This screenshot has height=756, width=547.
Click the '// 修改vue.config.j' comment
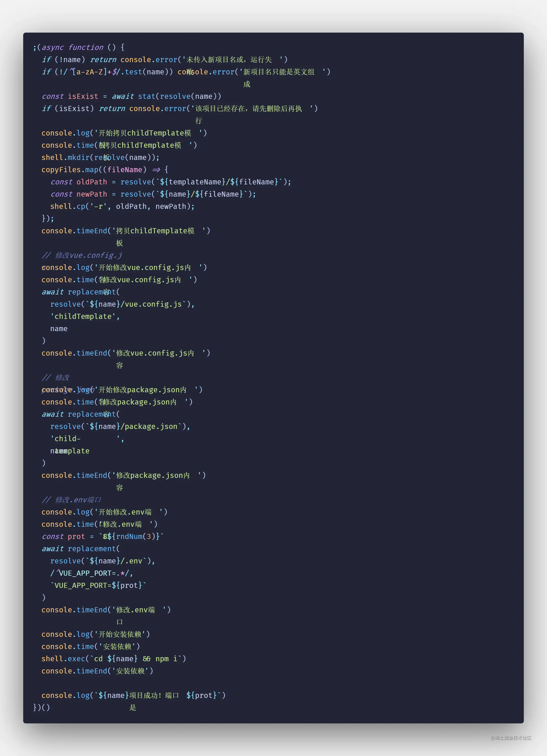[x=82, y=255]
